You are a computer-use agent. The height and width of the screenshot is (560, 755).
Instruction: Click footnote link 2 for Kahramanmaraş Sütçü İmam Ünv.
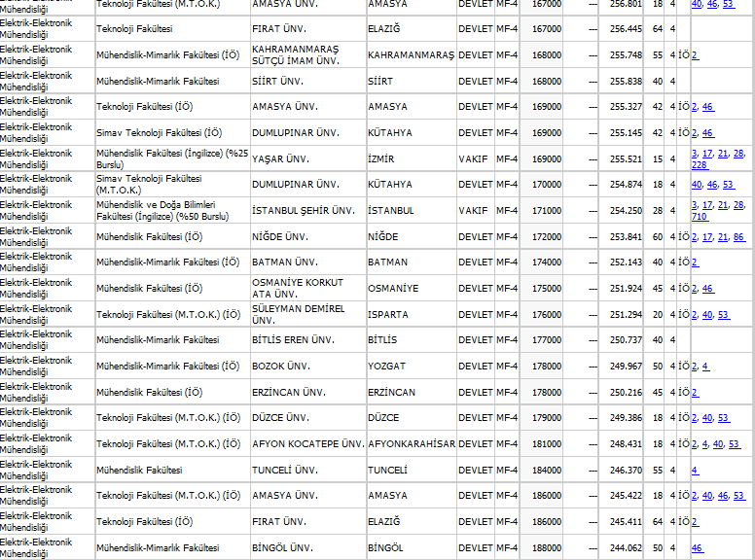click(694, 55)
